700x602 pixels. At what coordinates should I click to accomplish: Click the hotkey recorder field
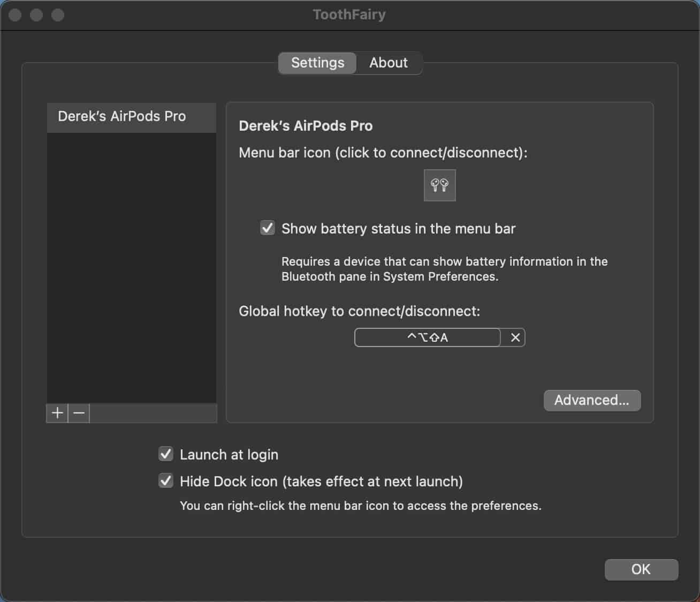pos(428,337)
